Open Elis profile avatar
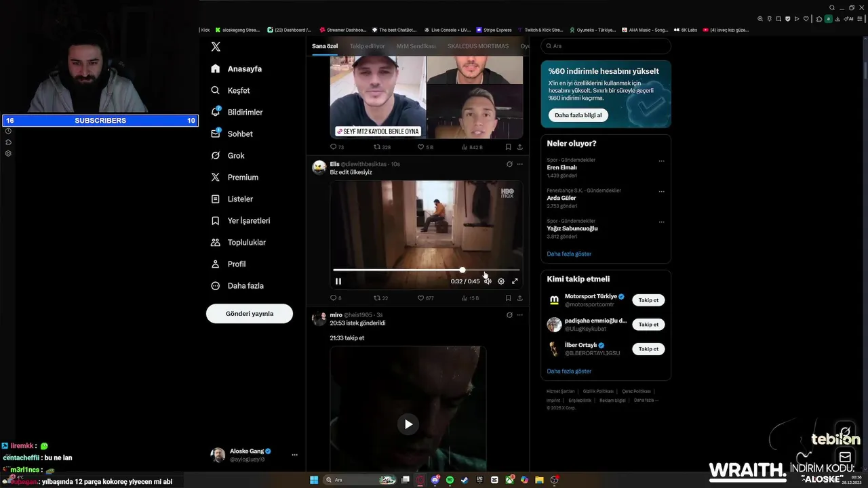The image size is (868, 488). 319,167
